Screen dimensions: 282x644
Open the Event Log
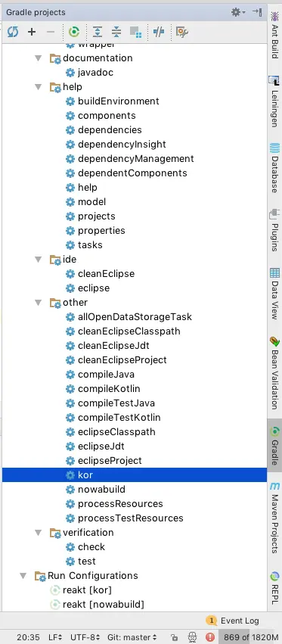(x=234, y=621)
